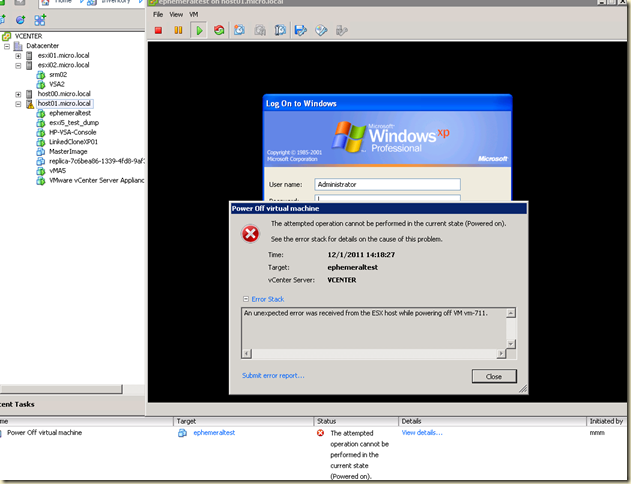Open Snapshot Manager toolbar icon

pyautogui.click(x=280, y=30)
